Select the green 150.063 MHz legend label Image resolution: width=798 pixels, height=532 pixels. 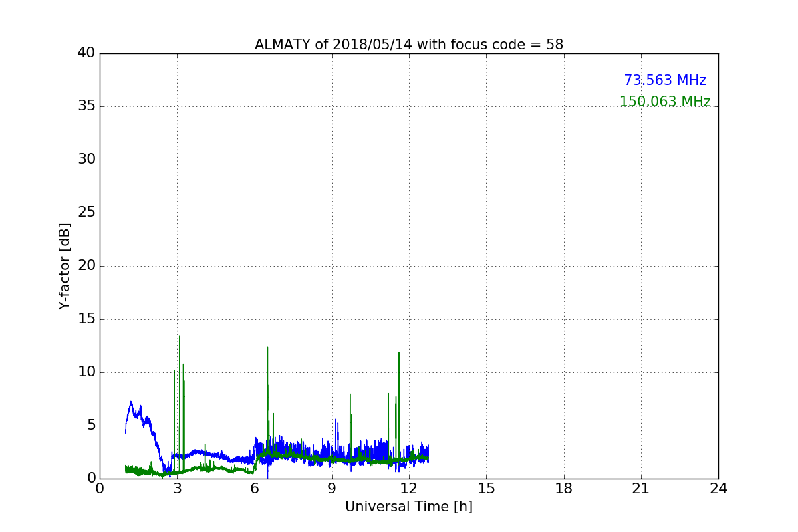coord(665,102)
